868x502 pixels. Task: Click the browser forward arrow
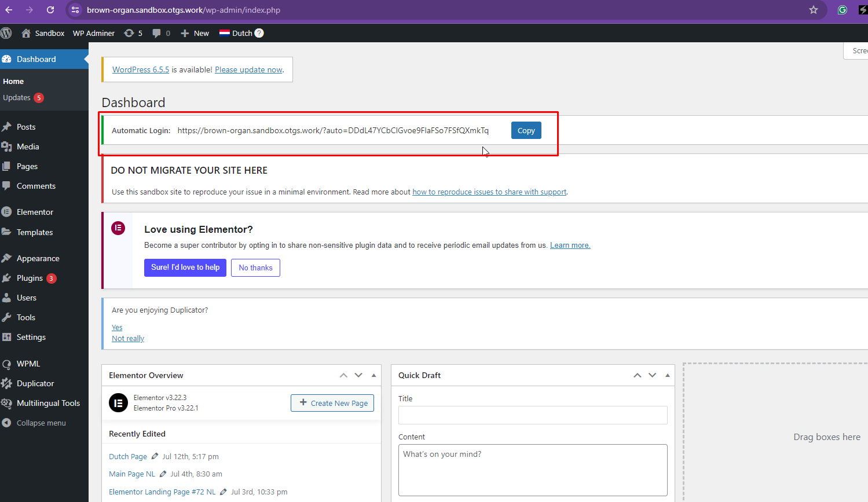pos(30,10)
